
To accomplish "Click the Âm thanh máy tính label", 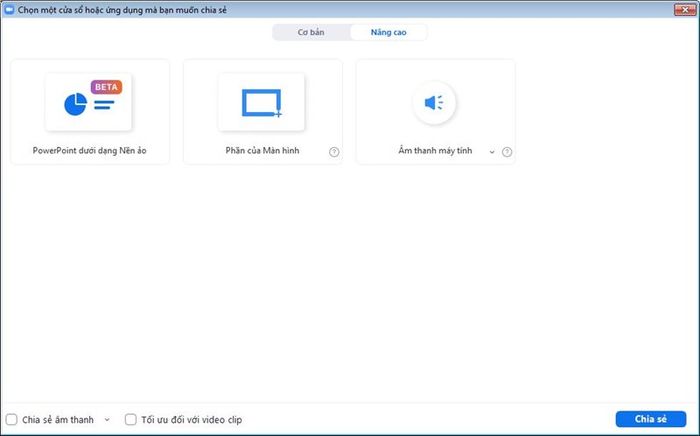I will point(435,150).
